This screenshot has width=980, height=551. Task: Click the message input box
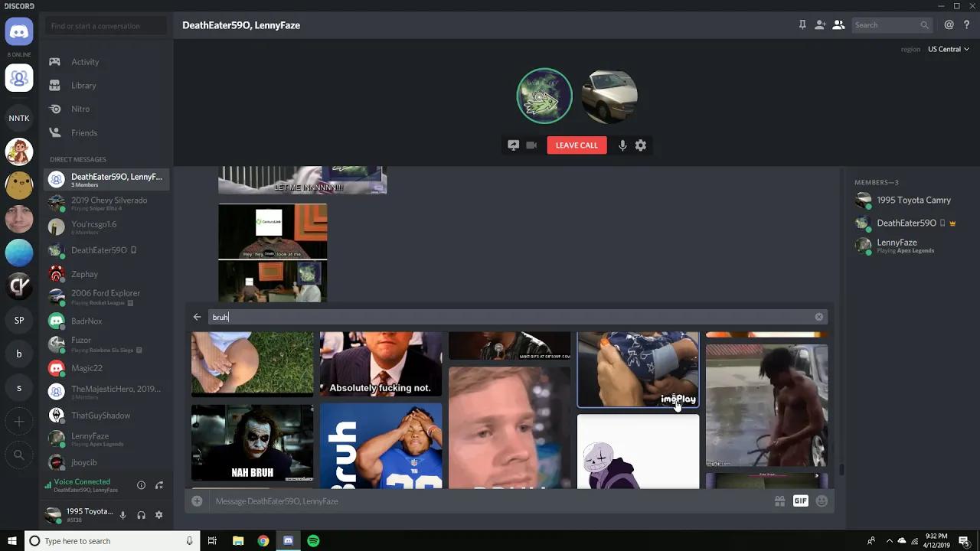tap(490, 501)
